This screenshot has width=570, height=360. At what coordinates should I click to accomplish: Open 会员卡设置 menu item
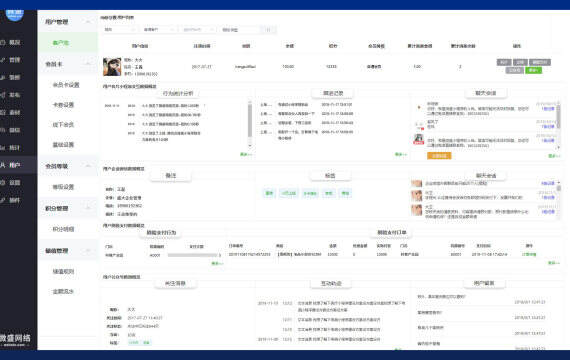[x=66, y=85]
